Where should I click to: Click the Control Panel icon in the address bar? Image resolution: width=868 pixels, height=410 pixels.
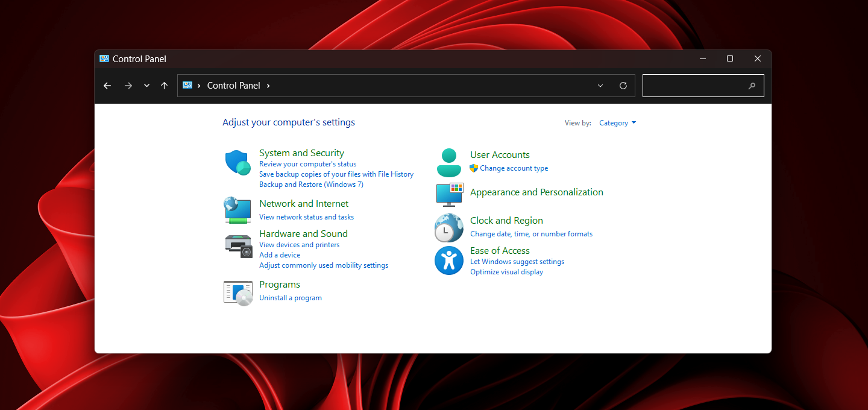coord(187,85)
